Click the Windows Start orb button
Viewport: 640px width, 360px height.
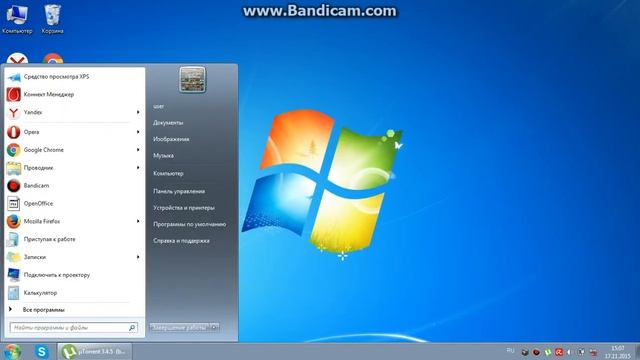tap(12, 352)
